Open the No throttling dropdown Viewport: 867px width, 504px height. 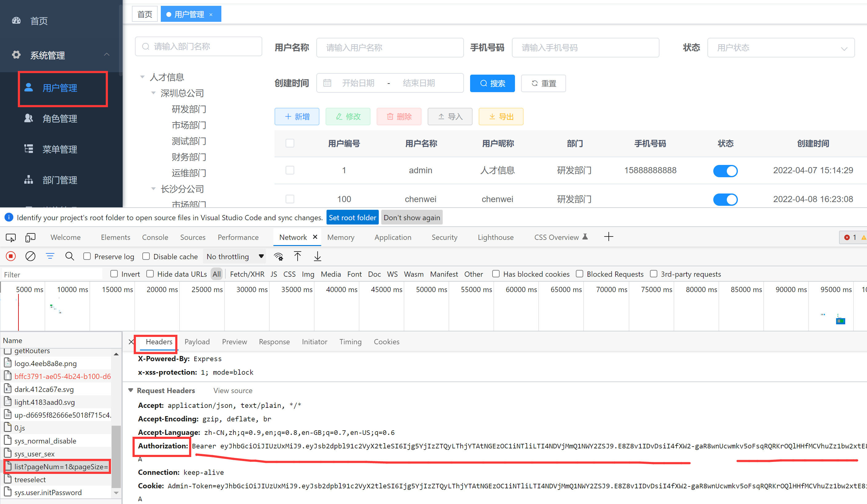pyautogui.click(x=235, y=256)
